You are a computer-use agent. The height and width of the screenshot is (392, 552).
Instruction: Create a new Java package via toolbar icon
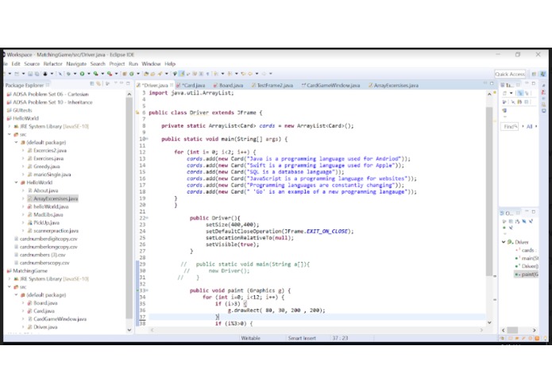pos(125,74)
